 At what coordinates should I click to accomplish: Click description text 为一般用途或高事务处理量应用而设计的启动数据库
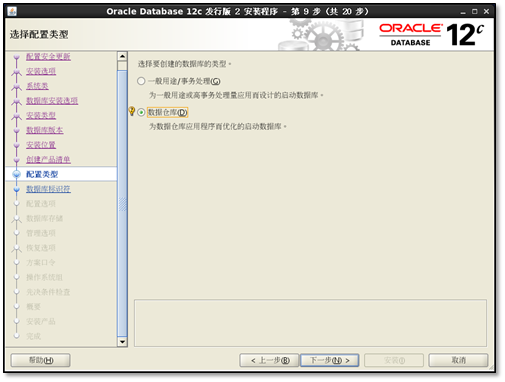(236, 95)
